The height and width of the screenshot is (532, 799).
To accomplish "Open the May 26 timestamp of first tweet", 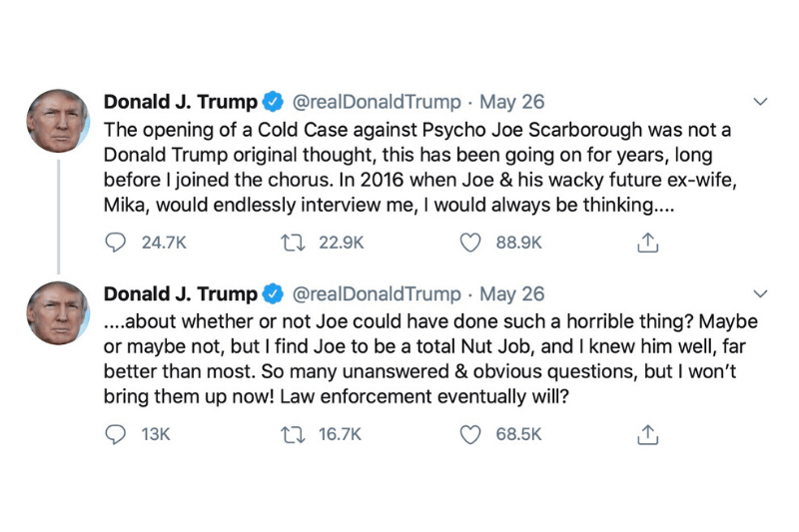I will pos(512,102).
